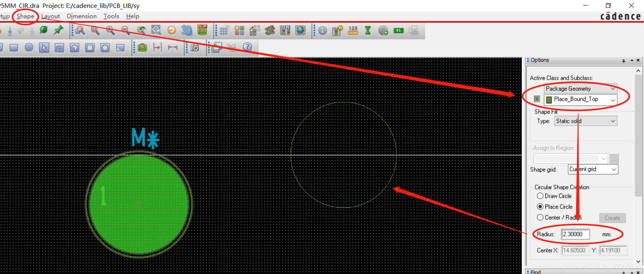
Task: Select the Place Circle option
Action: 540,207
